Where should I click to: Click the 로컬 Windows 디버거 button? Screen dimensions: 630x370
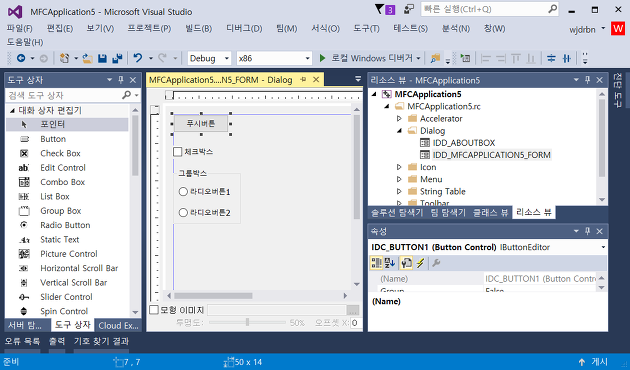pyautogui.click(x=372, y=58)
